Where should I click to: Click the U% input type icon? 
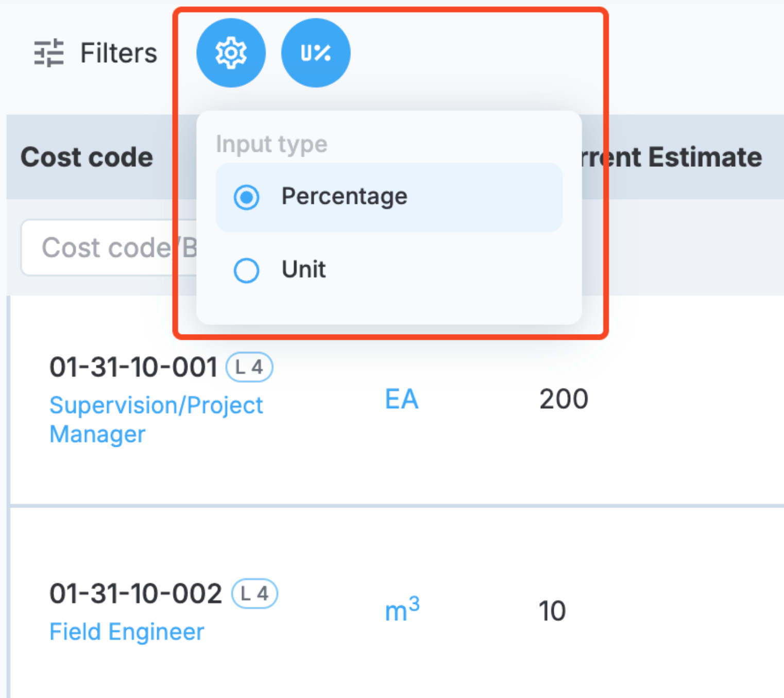[315, 53]
